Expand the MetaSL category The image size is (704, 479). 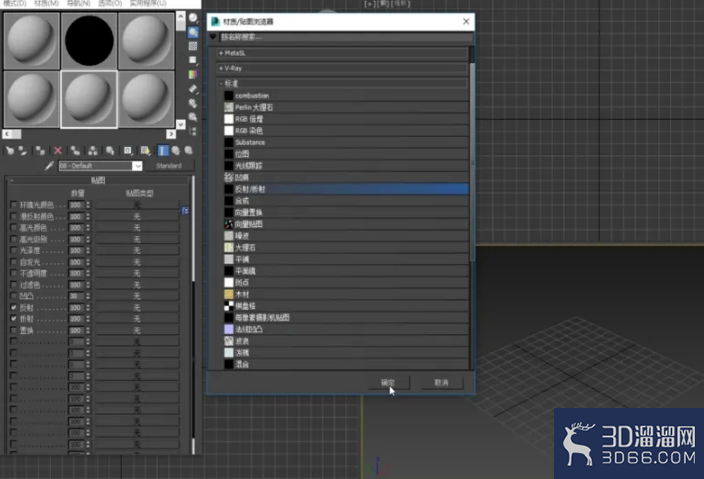click(342, 53)
